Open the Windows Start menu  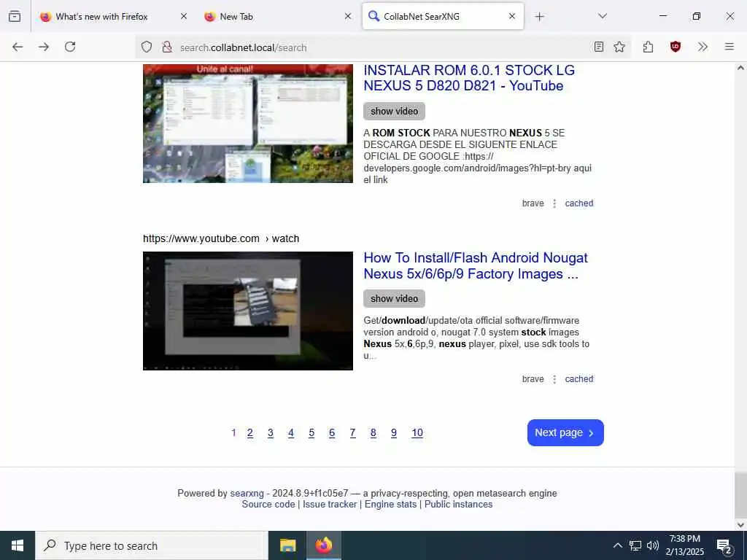point(18,545)
